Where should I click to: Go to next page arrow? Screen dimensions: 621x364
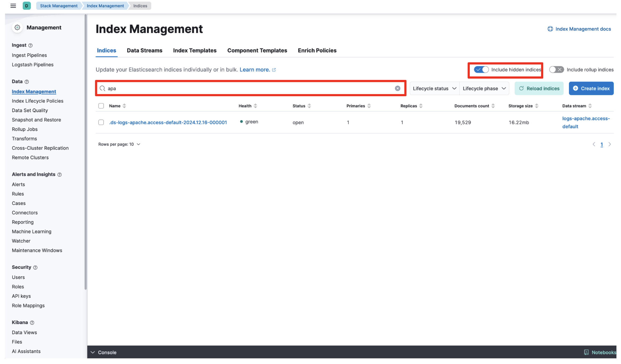(610, 144)
